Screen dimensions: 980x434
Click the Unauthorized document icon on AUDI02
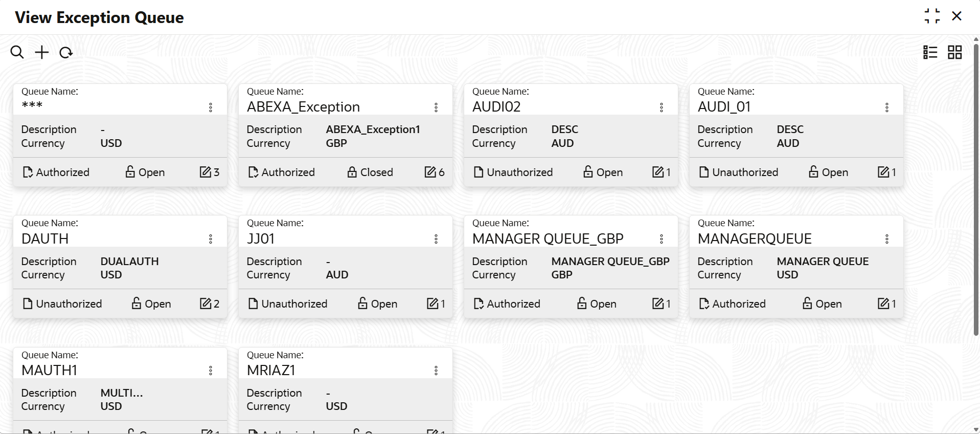478,172
